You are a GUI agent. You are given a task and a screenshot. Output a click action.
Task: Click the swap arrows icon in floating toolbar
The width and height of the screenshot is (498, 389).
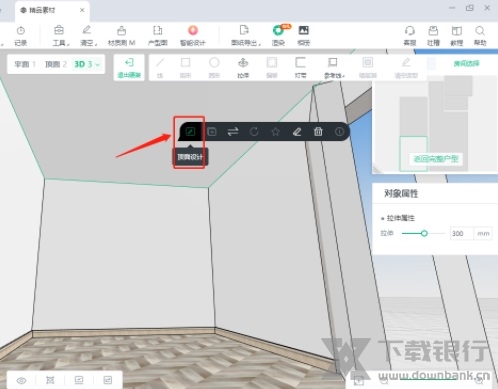click(233, 132)
